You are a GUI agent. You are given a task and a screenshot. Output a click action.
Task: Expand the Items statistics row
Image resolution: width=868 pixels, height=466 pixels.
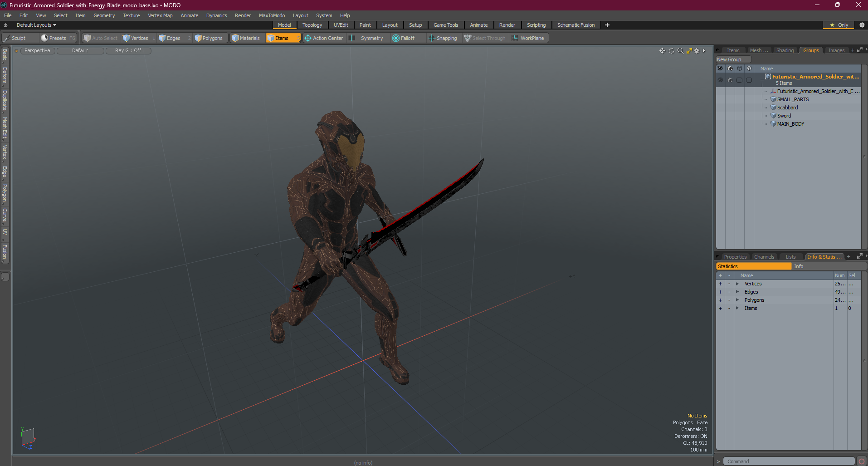point(737,308)
